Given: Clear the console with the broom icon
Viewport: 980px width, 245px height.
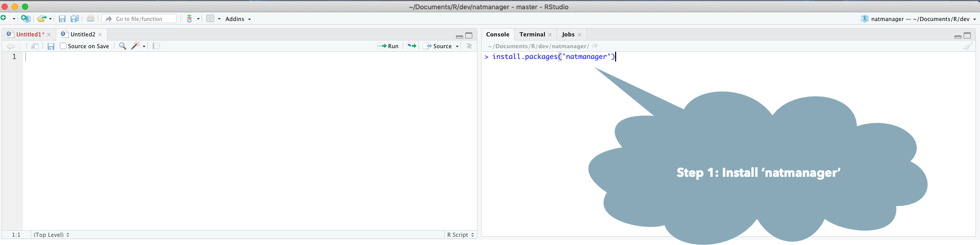Looking at the screenshot, I should click(x=967, y=46).
